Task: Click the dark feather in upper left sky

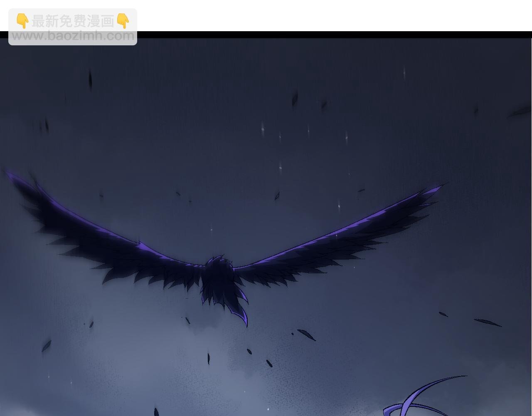Action: (x=90, y=79)
